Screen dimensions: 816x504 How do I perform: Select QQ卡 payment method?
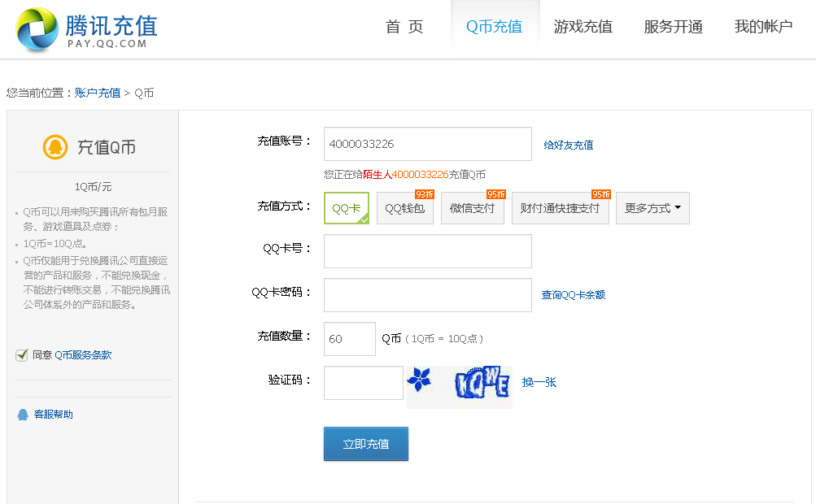point(347,208)
